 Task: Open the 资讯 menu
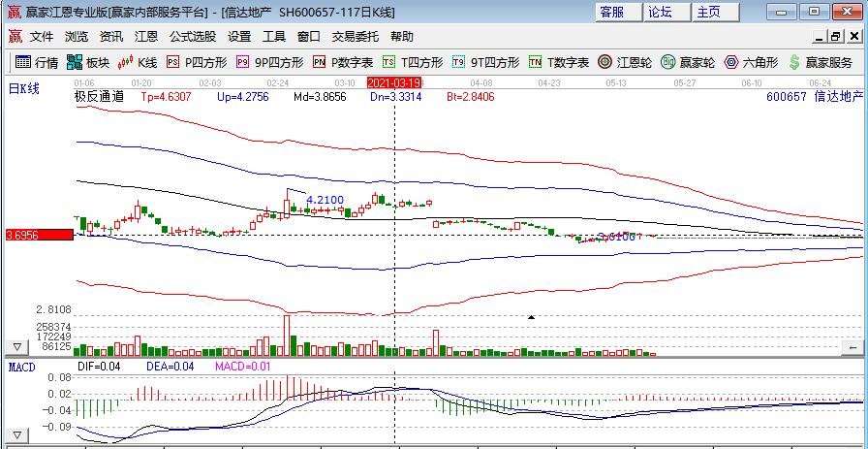[111, 37]
